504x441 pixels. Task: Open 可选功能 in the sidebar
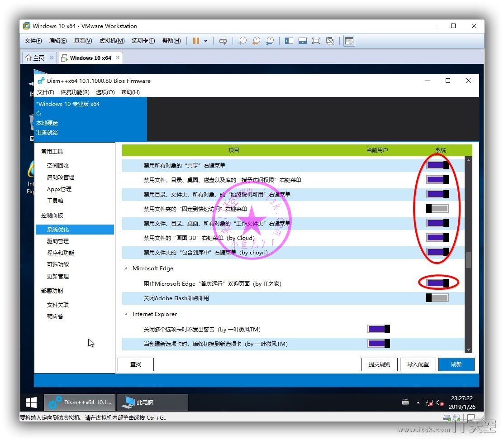58,264
